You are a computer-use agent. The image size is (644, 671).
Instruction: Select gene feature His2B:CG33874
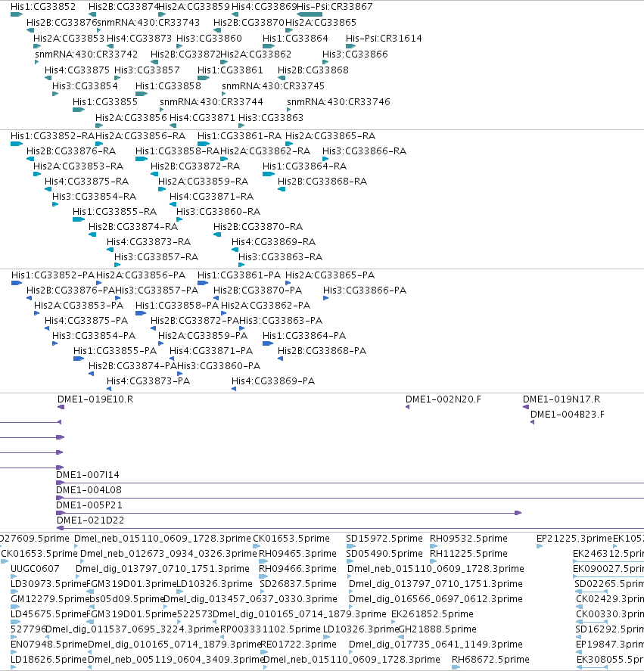[x=123, y=7]
